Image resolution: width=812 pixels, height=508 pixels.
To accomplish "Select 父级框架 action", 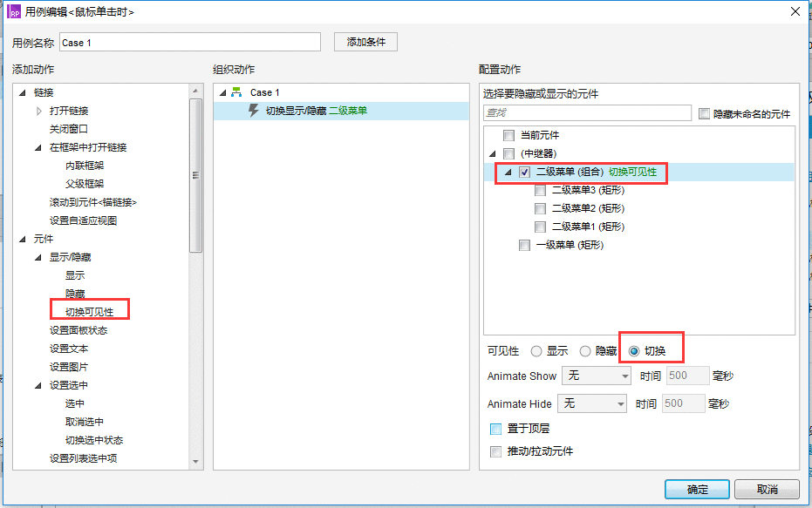I will tap(85, 184).
